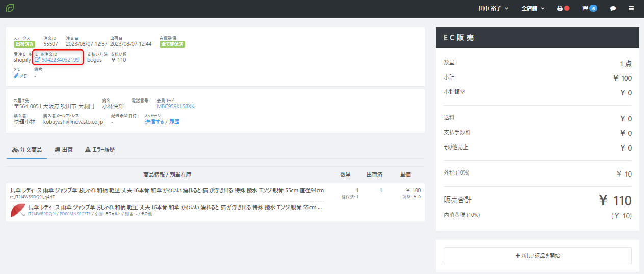Click the 小計 ¥100 value
644x274 pixels.
[623, 78]
